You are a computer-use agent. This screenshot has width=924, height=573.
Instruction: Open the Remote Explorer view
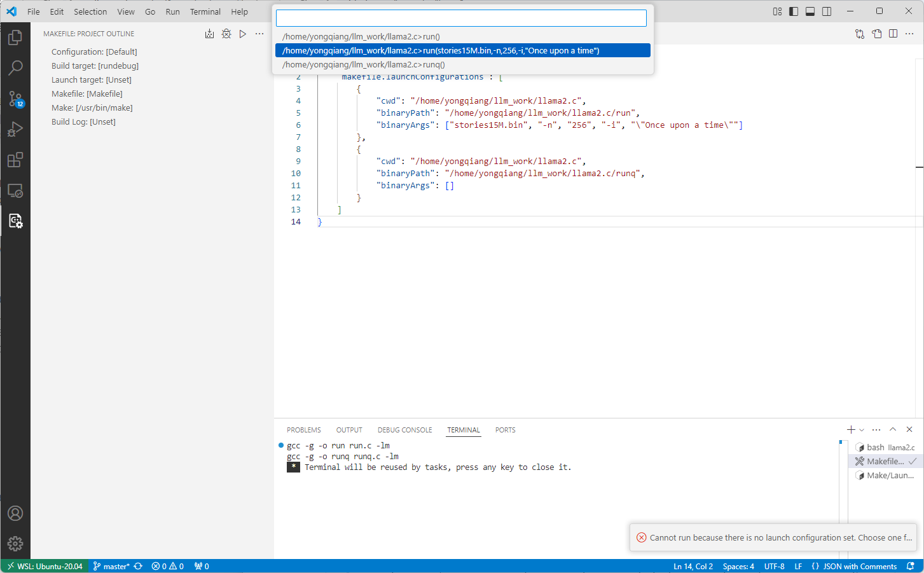point(15,190)
